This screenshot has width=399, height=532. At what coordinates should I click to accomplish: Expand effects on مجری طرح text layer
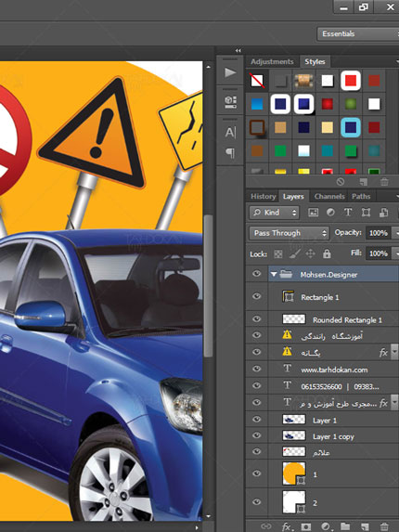coord(394,402)
